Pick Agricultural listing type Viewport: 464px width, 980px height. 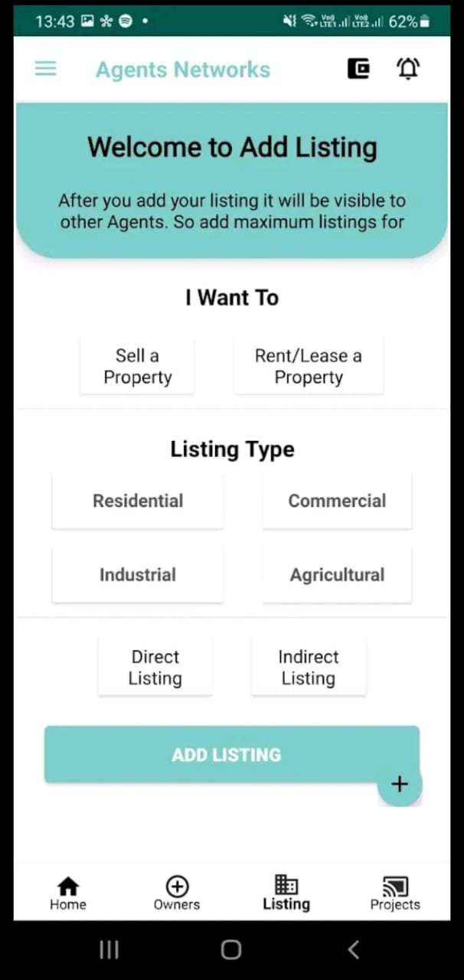(337, 575)
